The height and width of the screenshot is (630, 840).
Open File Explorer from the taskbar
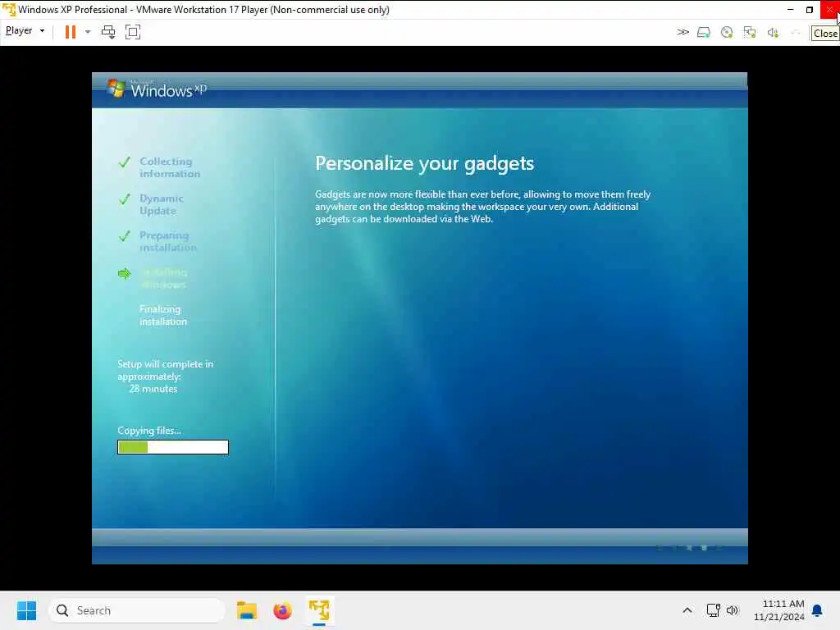(247, 610)
